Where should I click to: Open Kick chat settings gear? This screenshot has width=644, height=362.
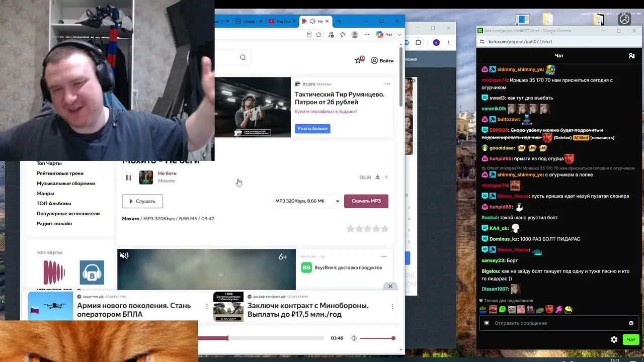[x=614, y=340]
